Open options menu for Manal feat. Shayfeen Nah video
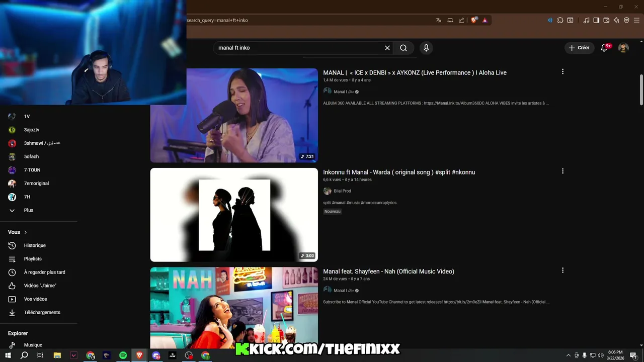 coord(562,270)
